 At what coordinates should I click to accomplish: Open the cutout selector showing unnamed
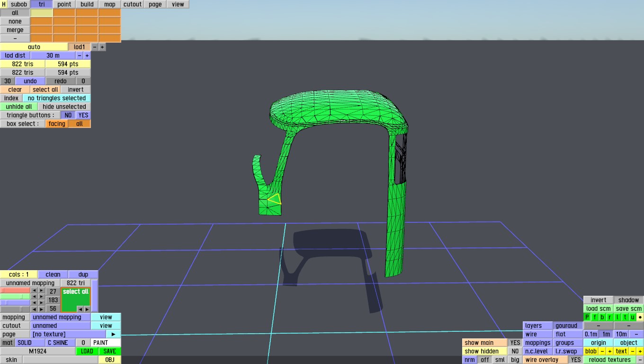tap(61, 326)
